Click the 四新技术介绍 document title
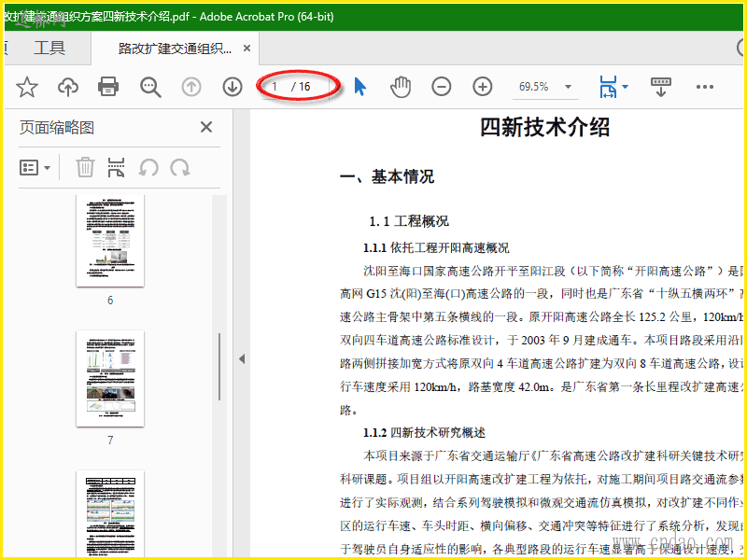 pyautogui.click(x=544, y=127)
